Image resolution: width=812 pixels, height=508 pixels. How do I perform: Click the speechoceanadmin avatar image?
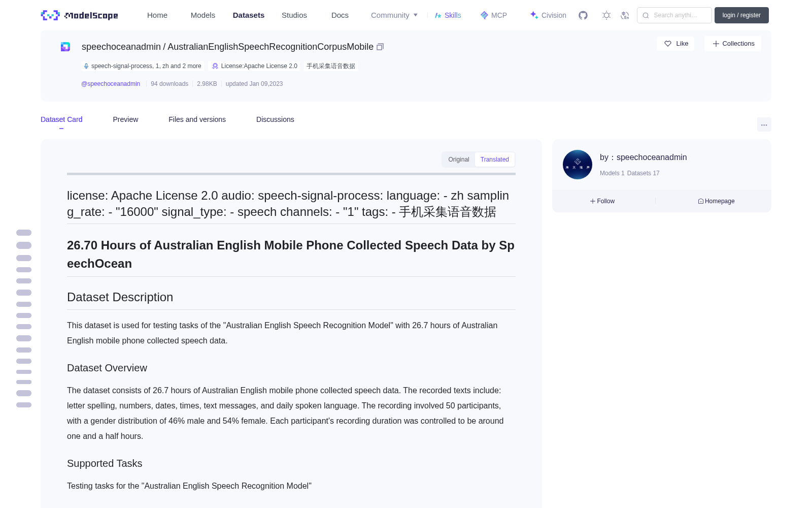click(x=578, y=165)
